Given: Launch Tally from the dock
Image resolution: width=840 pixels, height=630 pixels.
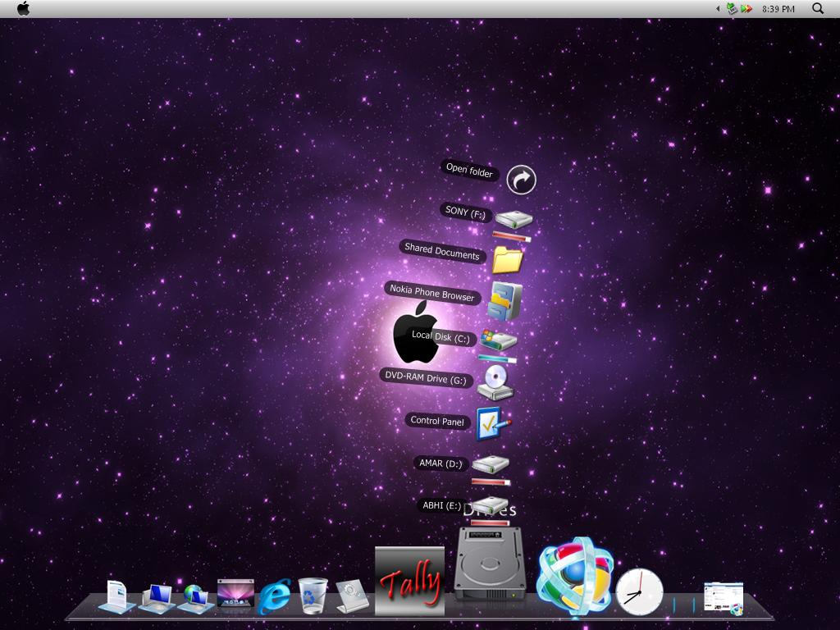Looking at the screenshot, I should coord(410,581).
